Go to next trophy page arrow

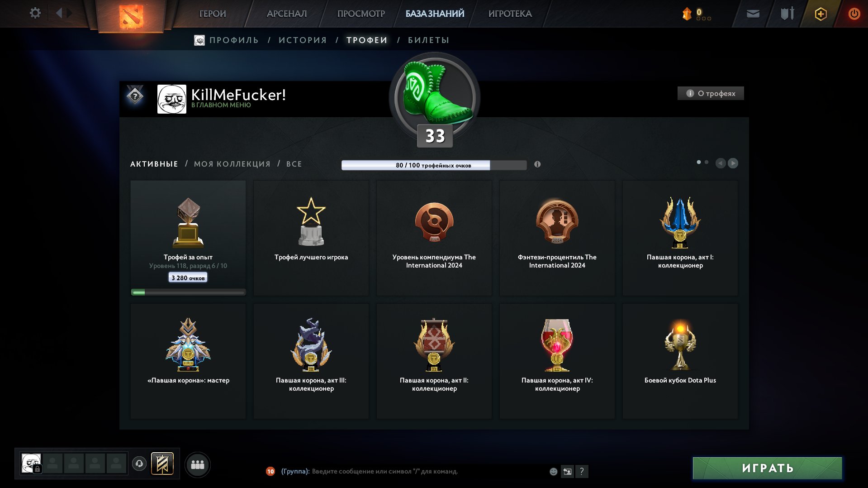click(x=733, y=163)
